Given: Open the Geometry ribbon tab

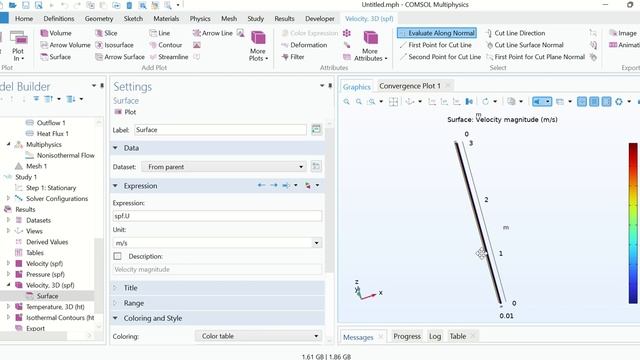Looking at the screenshot, I should 99,19.
